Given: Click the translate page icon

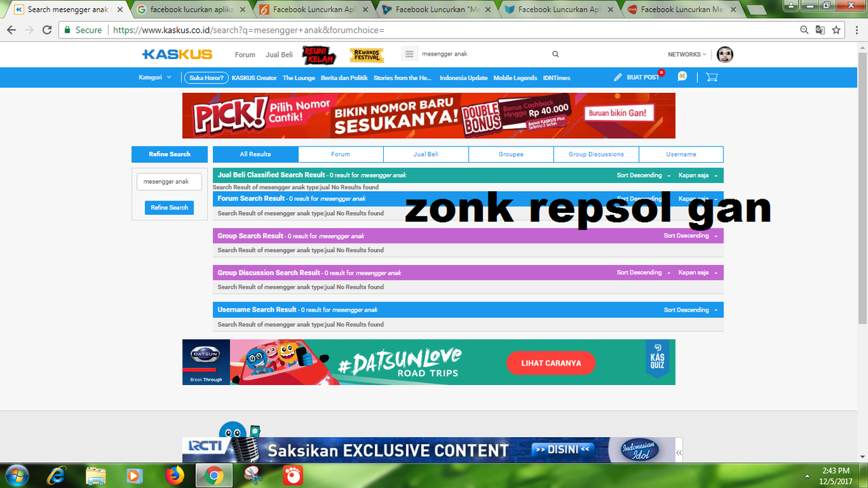Looking at the screenshot, I should pyautogui.click(x=820, y=30).
